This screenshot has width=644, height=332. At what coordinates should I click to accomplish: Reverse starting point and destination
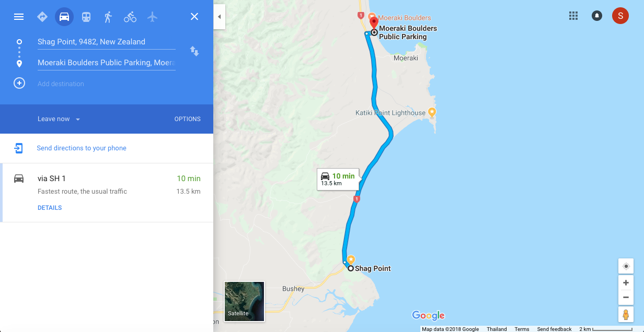[x=194, y=51]
